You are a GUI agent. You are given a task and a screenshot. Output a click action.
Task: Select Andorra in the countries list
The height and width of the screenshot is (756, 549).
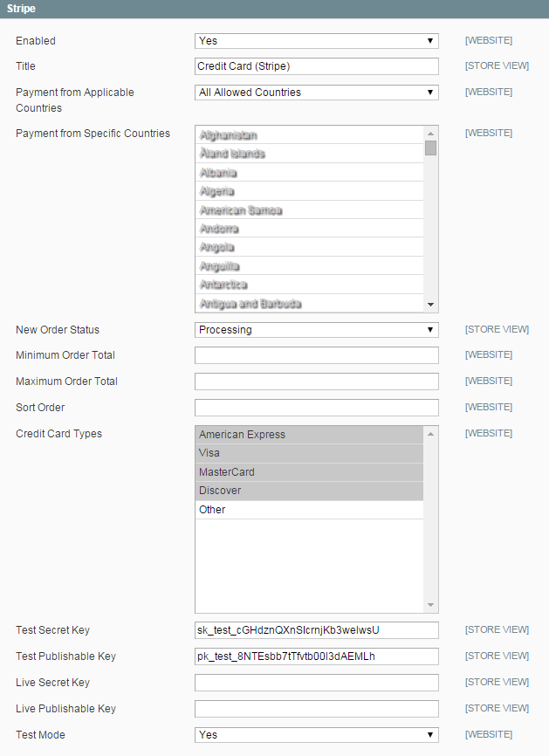(x=310, y=228)
